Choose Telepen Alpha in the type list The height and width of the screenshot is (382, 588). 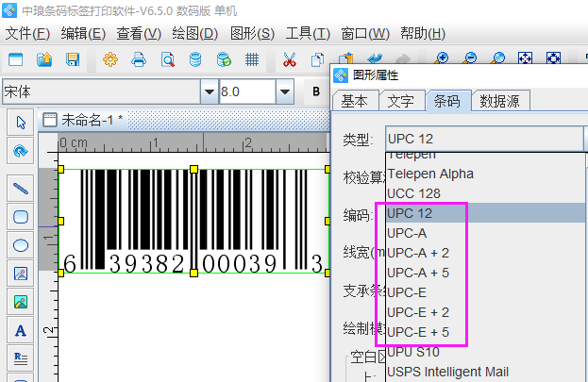[x=485, y=174]
